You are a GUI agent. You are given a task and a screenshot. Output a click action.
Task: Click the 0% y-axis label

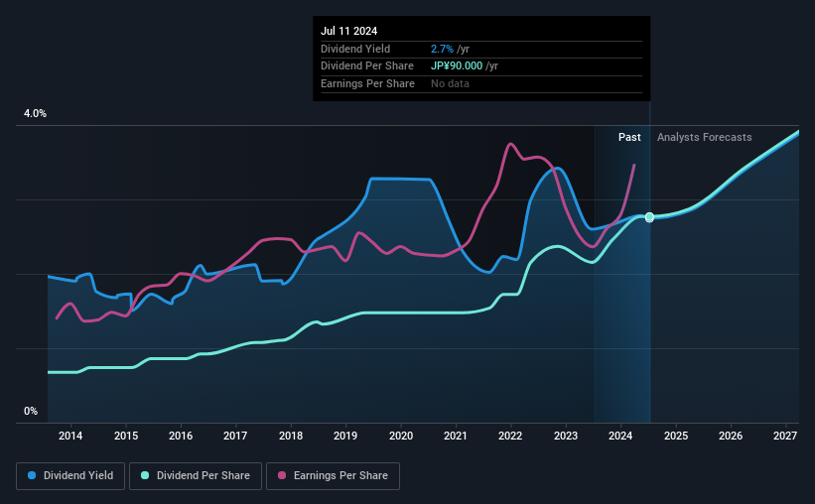[31, 411]
